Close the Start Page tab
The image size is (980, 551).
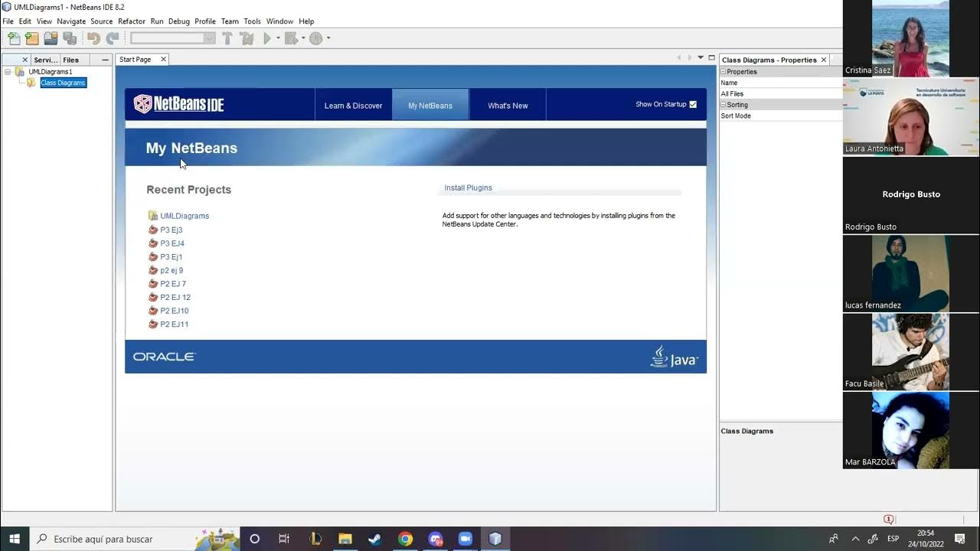point(163,60)
